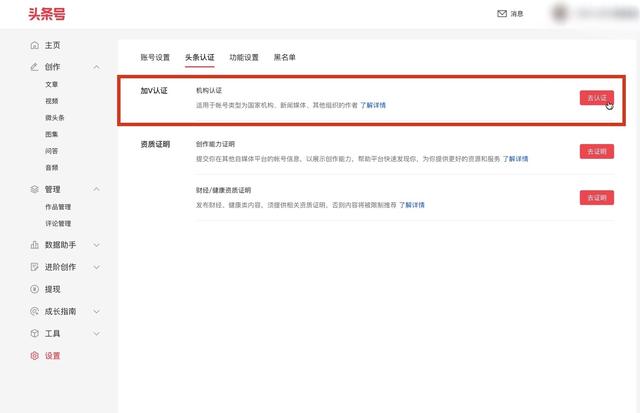Switch to the 账号设置 tab
Image resolution: width=640 pixels, height=413 pixels.
[155, 58]
